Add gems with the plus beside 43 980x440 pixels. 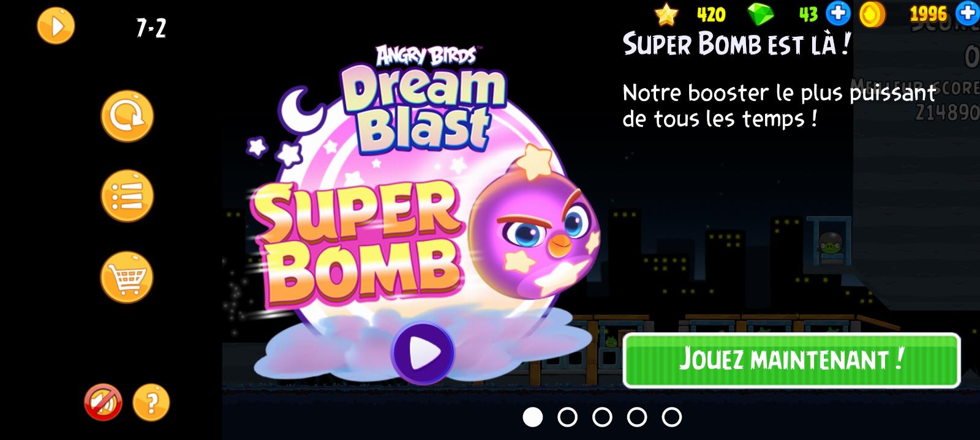838,13
